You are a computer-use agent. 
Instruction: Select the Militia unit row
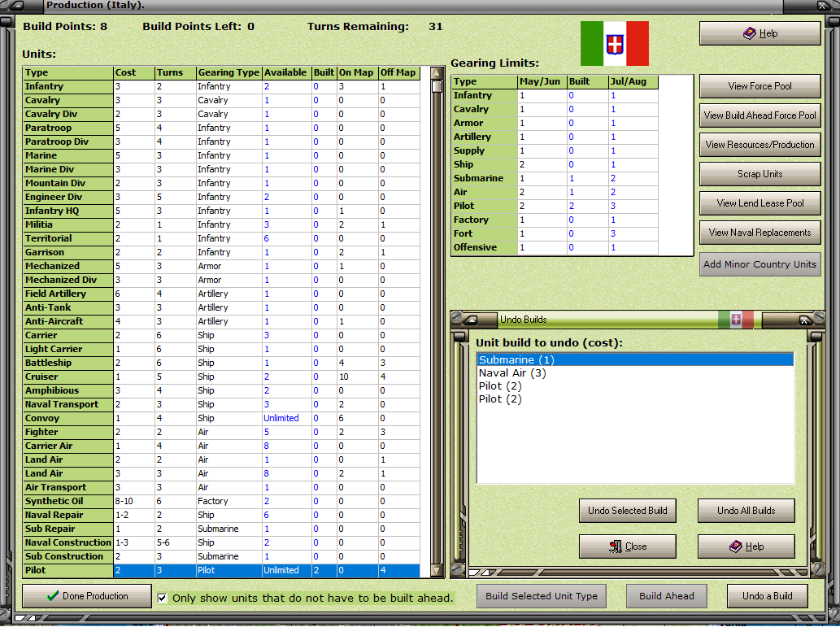click(x=221, y=224)
